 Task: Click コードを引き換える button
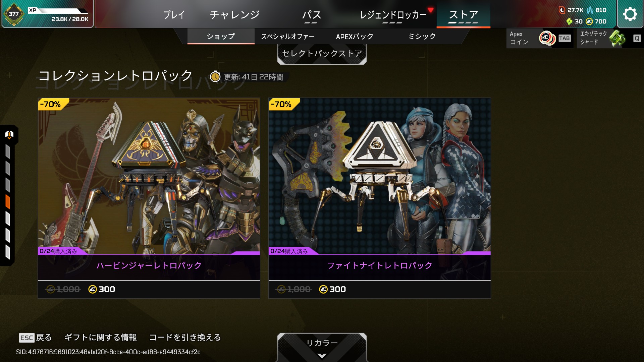click(185, 338)
